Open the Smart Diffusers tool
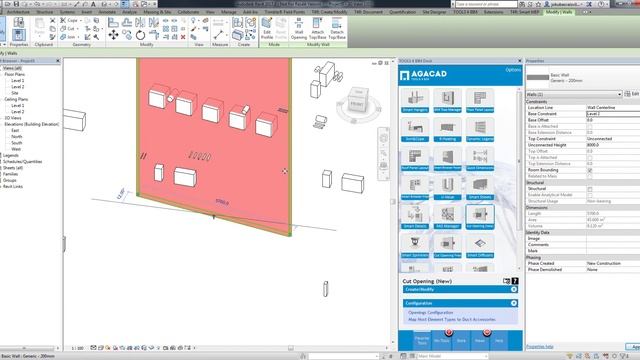Image resolution: width=640 pixels, height=360 pixels. pyautogui.click(x=480, y=246)
